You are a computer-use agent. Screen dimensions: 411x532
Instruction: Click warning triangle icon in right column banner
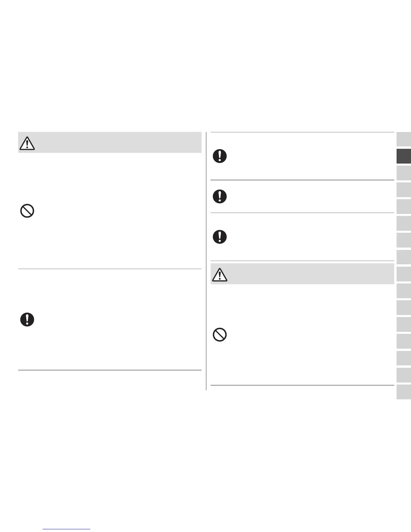(220, 274)
